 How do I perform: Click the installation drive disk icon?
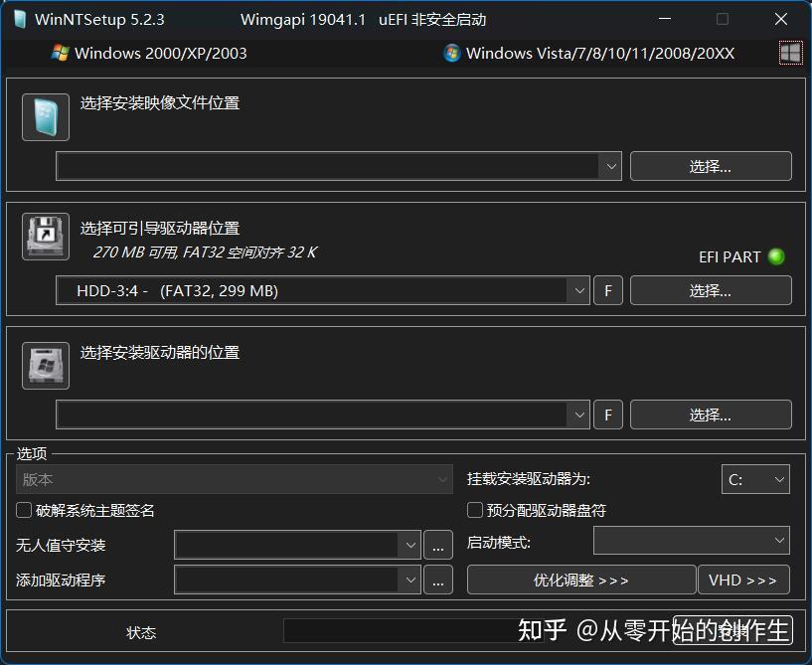[x=45, y=365]
